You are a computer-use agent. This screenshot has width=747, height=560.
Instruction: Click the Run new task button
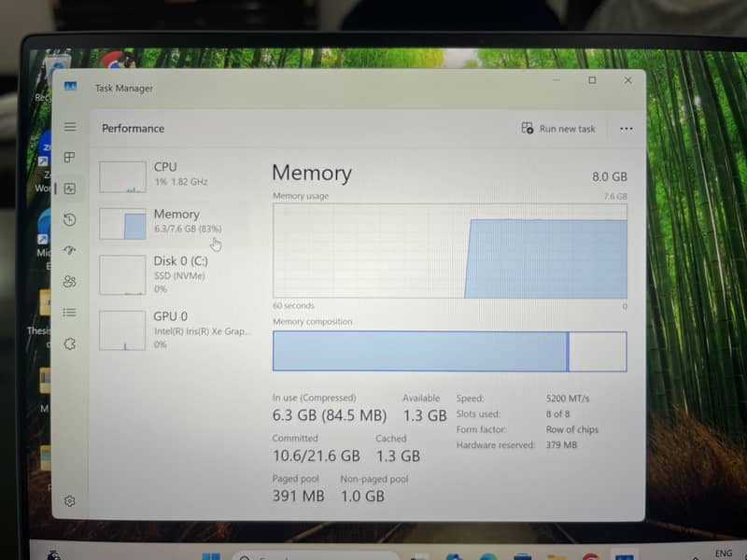click(x=558, y=129)
